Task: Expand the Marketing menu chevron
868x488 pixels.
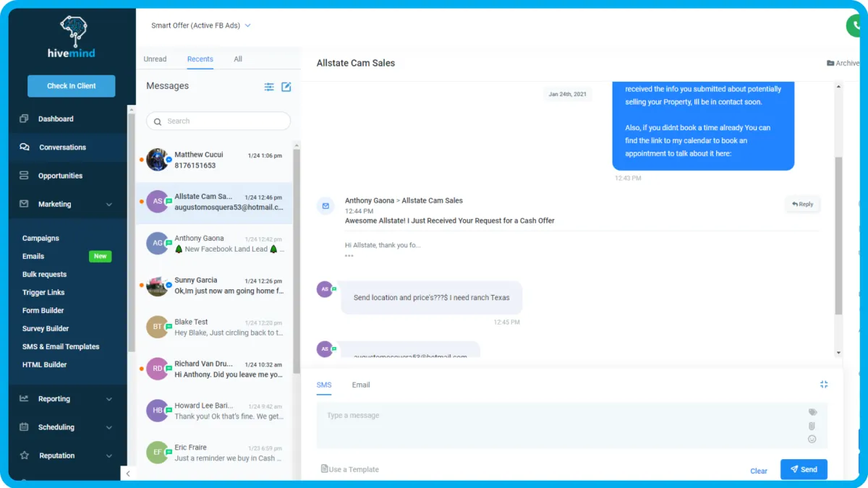Action: [x=109, y=205]
